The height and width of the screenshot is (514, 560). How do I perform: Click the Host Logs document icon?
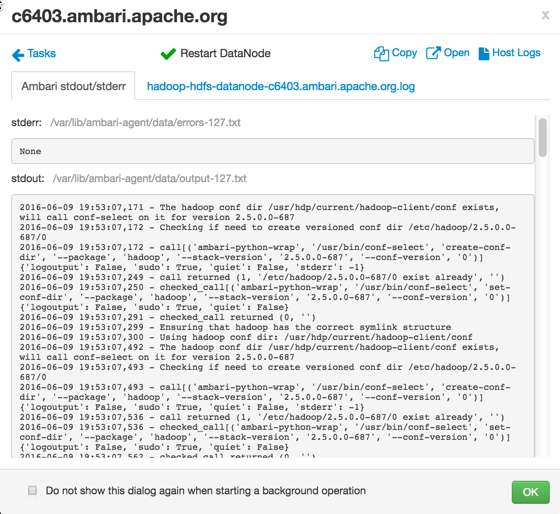coord(484,54)
